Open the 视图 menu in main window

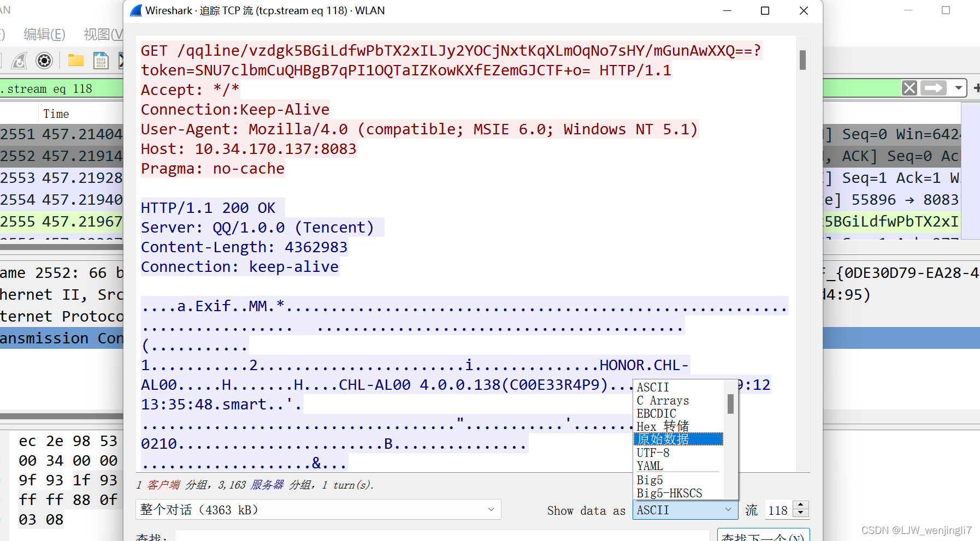[x=103, y=34]
